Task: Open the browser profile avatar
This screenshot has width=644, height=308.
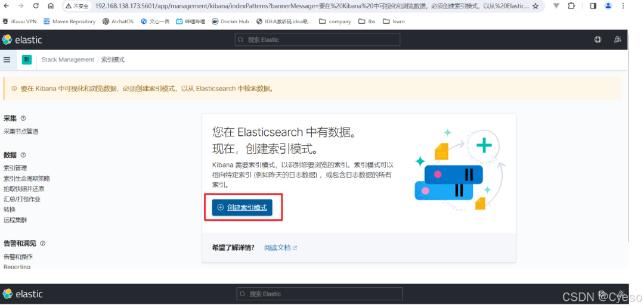Action: (608, 6)
